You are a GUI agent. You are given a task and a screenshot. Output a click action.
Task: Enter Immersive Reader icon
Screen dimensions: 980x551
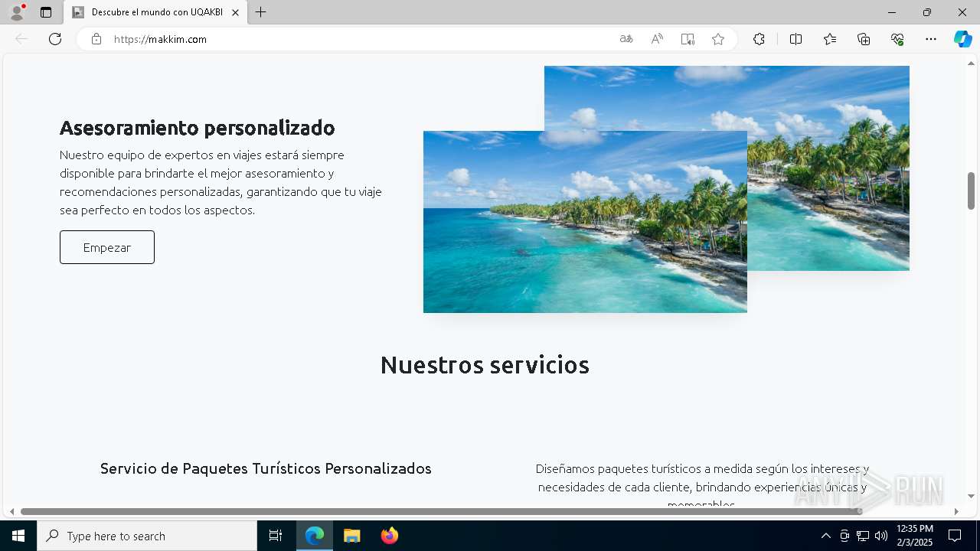(x=688, y=39)
